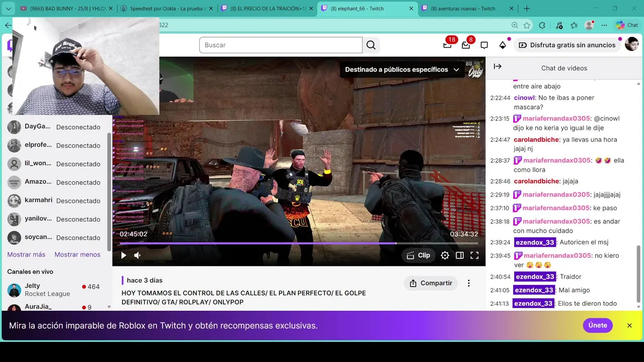Open the three-dot menu beside Compartir

click(x=468, y=283)
